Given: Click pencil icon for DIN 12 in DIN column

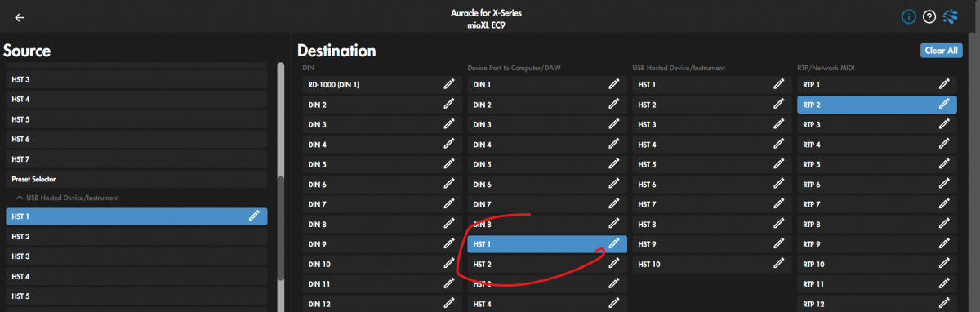Looking at the screenshot, I should coord(449,303).
